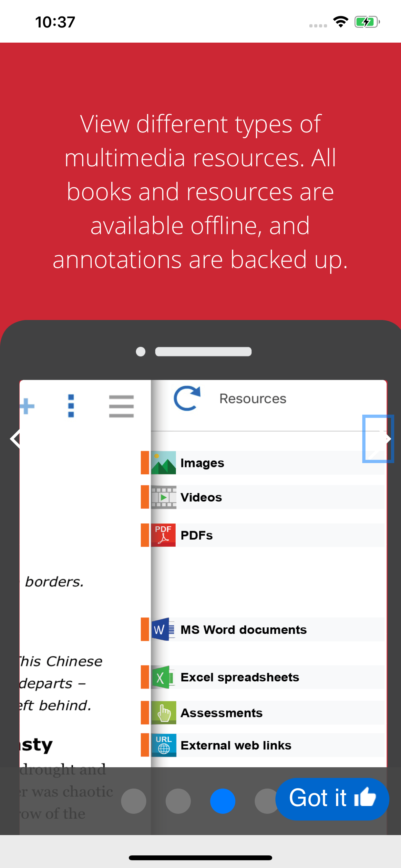Click the URL globe icon
Viewport: 401px width, 868px height.
(163, 745)
